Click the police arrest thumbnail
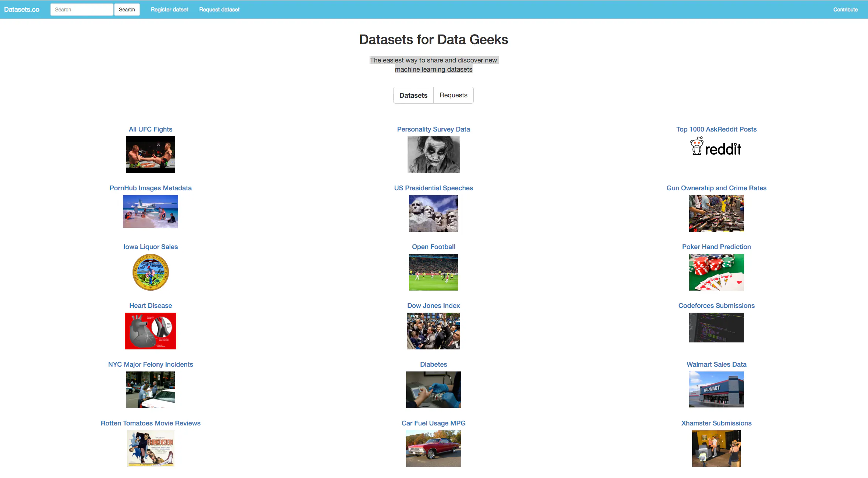 [x=151, y=390]
